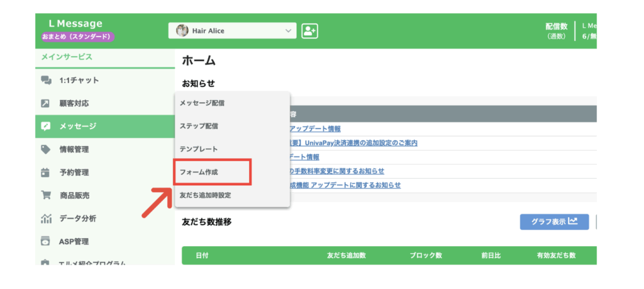Choose 友だち追加時設定 from the submenu

coord(233,195)
